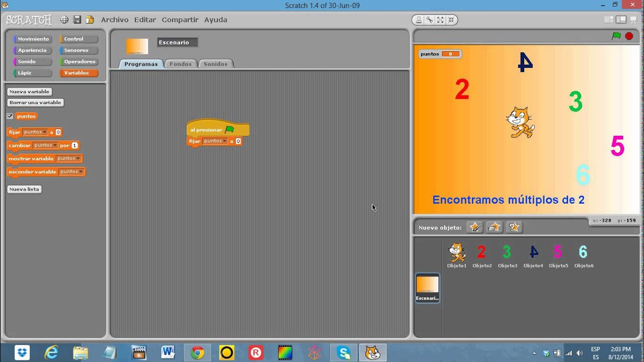
Task: Show the Apariencia block category
Action: coord(33,50)
